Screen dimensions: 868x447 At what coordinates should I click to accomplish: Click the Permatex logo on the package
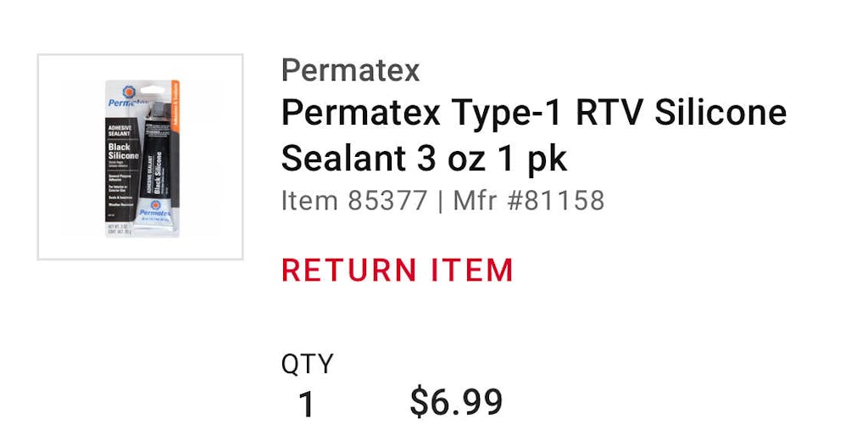click(x=120, y=98)
